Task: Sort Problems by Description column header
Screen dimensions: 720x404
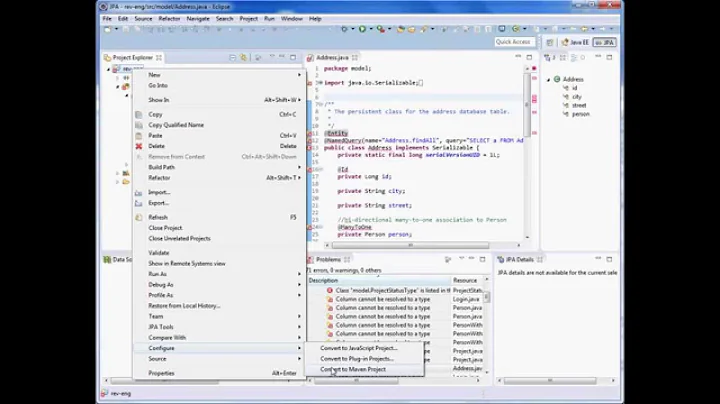Action: tap(379, 281)
